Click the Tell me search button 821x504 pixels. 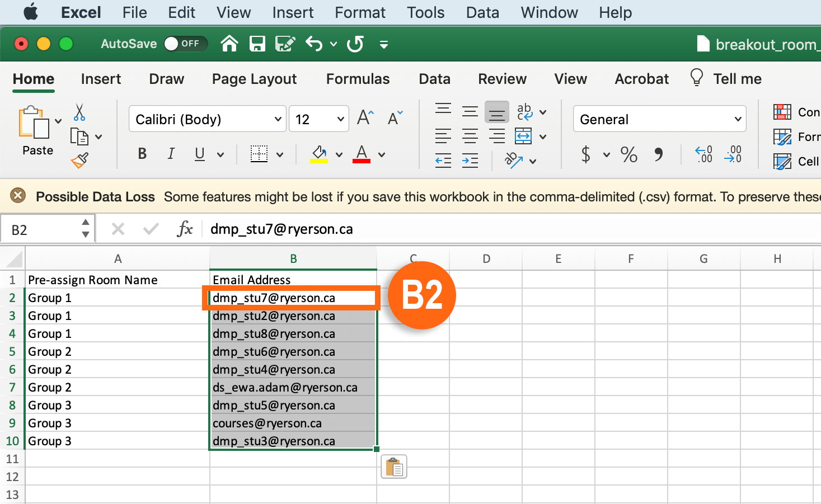[x=725, y=78]
